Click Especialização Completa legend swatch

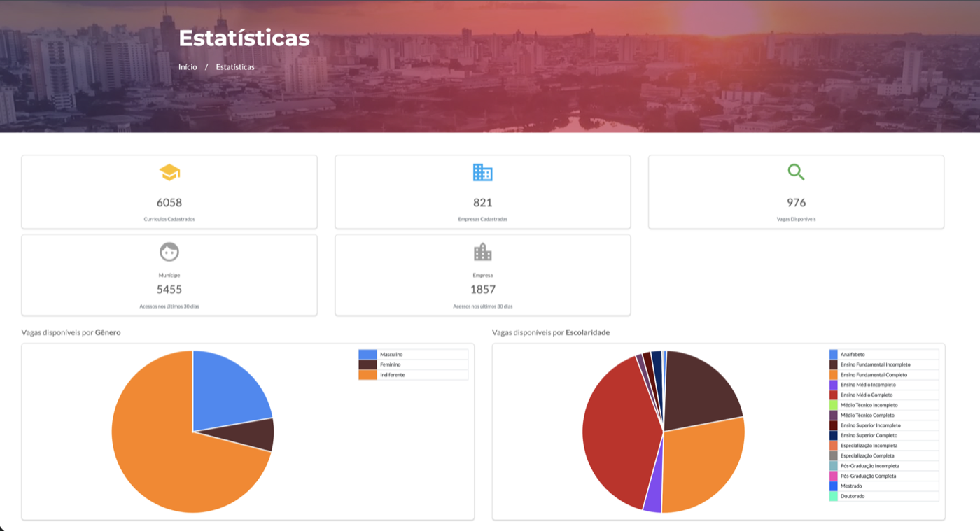[x=834, y=455]
